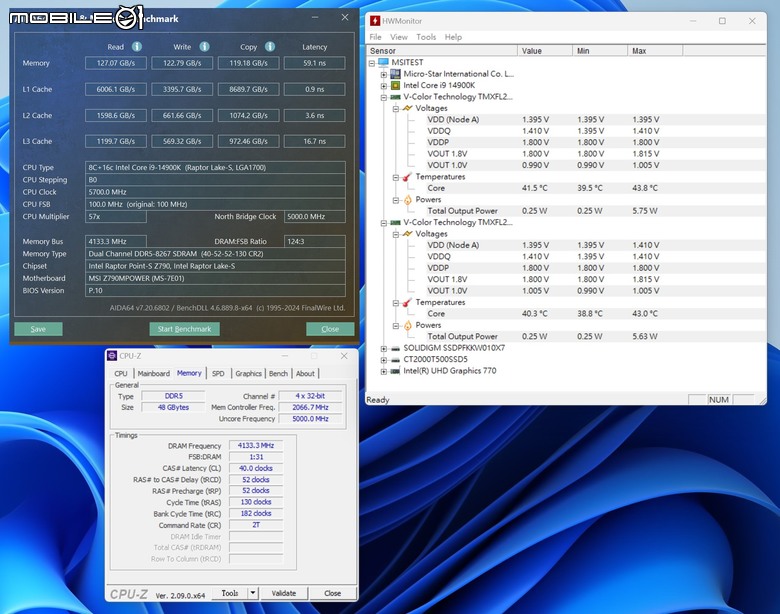Select the CT2000T500SSD5 drive icon
This screenshot has width=780, height=614.
pyautogui.click(x=395, y=360)
